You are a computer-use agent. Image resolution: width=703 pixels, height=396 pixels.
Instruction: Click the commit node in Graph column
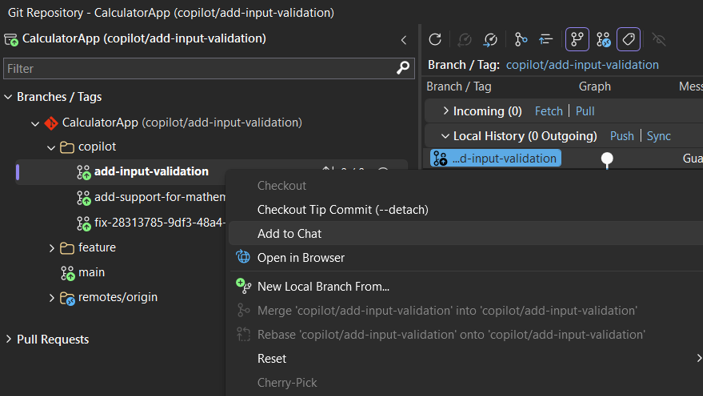point(607,158)
